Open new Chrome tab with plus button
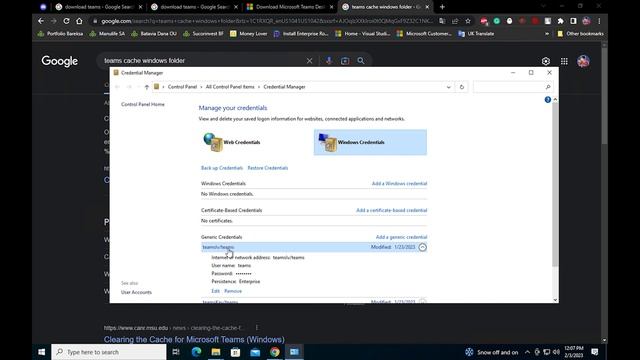Screen dimensions: 640x360 pyautogui.click(x=442, y=7)
